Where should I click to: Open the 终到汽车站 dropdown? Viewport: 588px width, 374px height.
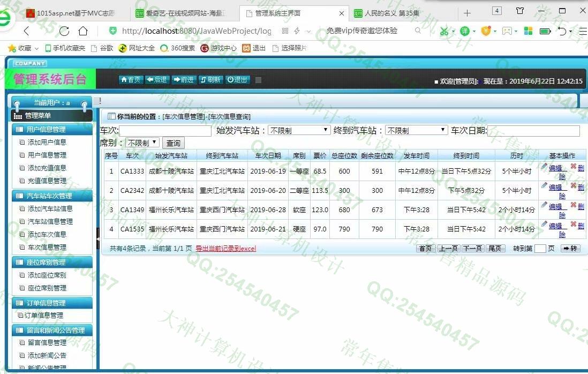pyautogui.click(x=416, y=130)
